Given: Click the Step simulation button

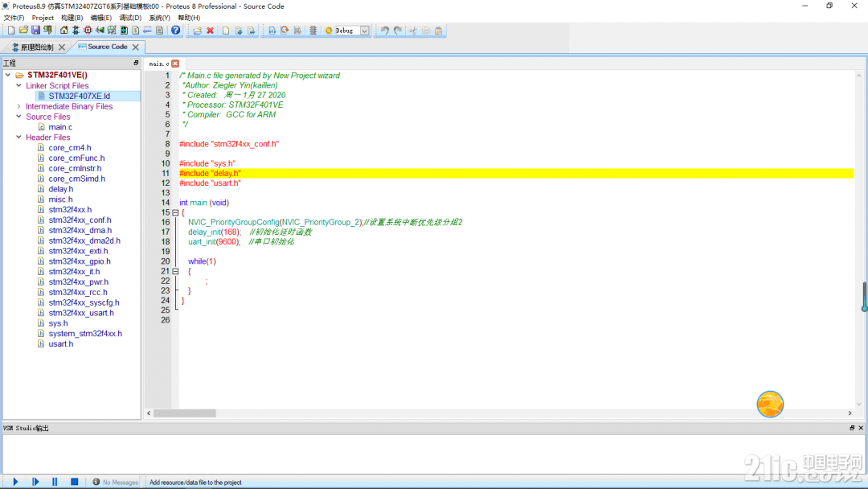Looking at the screenshot, I should pos(35,482).
